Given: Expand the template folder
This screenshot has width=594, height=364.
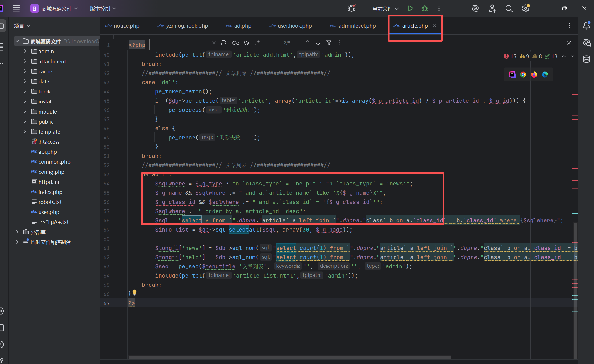Looking at the screenshot, I should 25,132.
